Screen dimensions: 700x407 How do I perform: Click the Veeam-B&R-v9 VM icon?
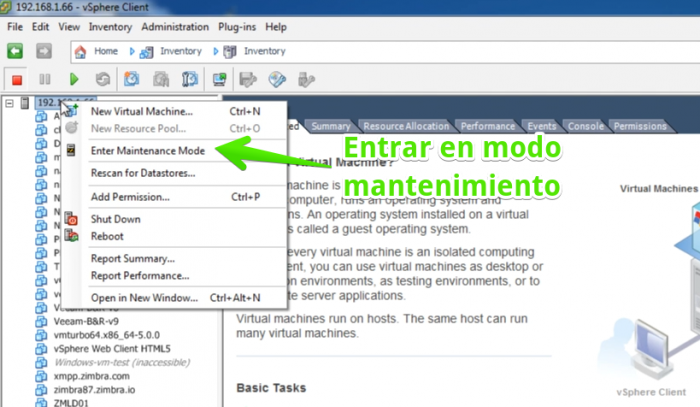coord(41,321)
